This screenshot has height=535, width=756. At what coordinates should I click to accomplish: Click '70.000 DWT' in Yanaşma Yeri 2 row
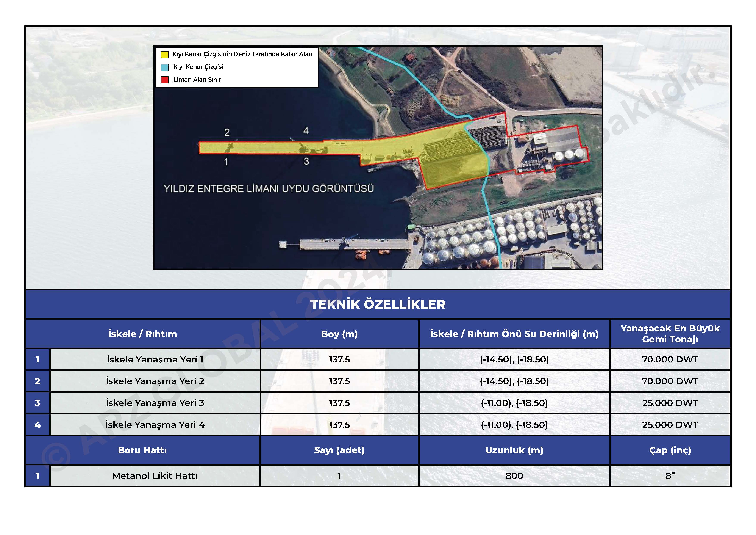[x=670, y=381]
